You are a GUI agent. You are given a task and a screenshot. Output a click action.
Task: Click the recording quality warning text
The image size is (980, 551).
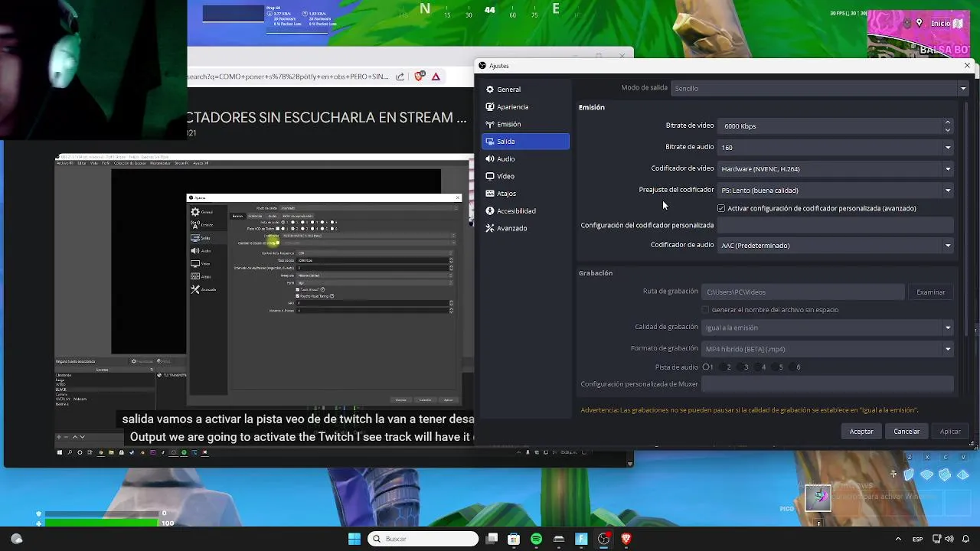pyautogui.click(x=749, y=410)
